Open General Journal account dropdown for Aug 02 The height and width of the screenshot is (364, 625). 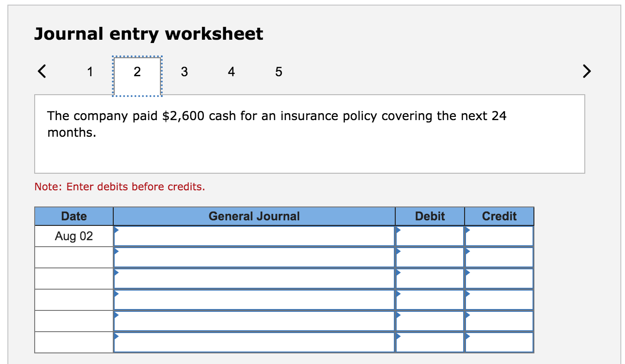[254, 236]
